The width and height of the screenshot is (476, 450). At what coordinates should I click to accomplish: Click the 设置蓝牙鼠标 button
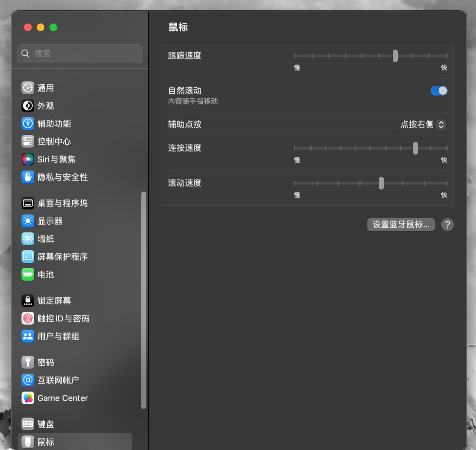pyautogui.click(x=401, y=225)
